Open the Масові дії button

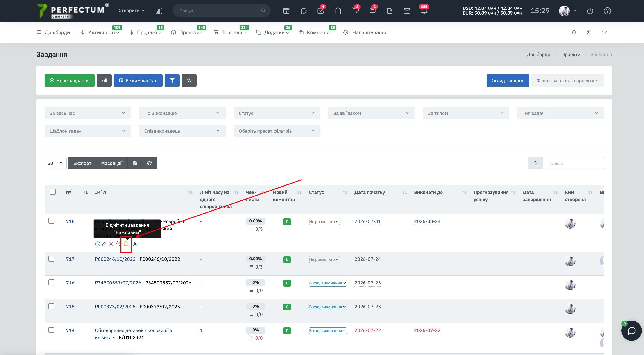112,163
